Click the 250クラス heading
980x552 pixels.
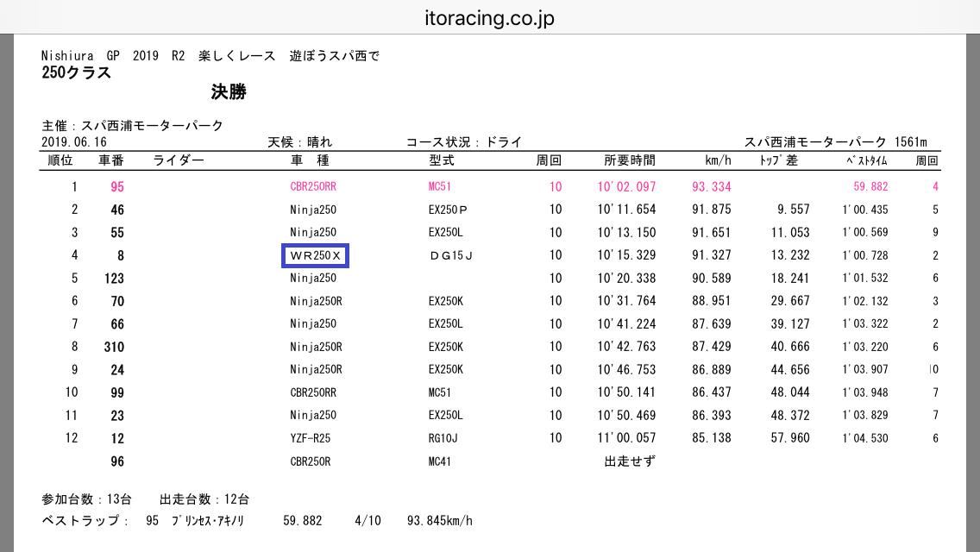[x=76, y=73]
